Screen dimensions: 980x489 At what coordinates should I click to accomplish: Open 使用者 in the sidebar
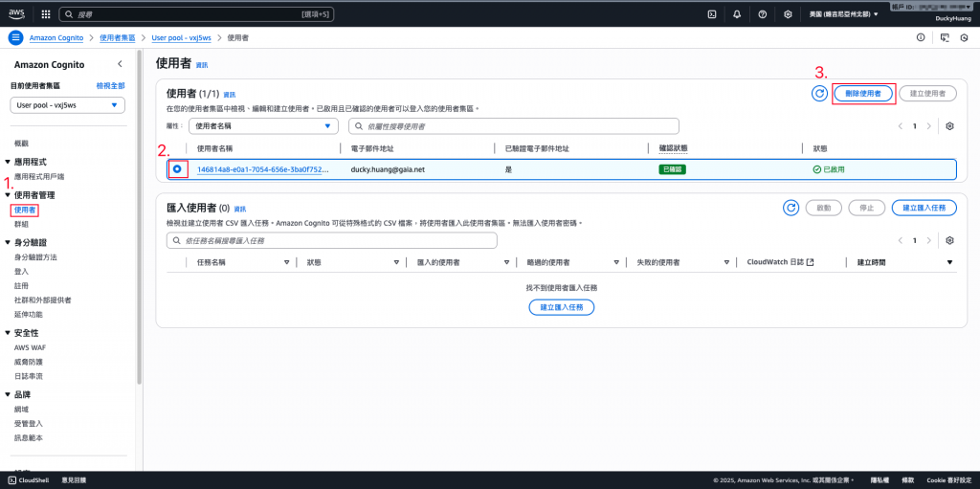coord(25,210)
